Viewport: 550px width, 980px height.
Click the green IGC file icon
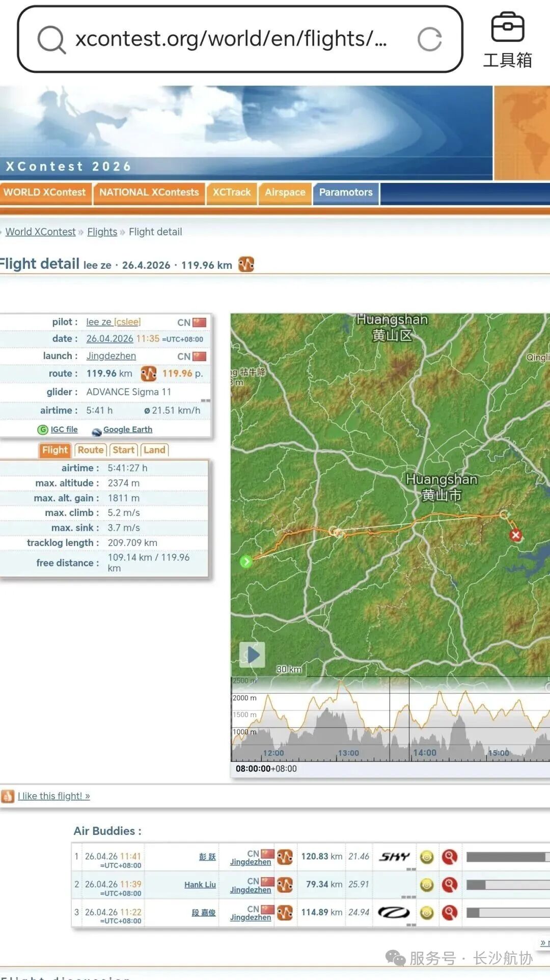[x=43, y=430]
